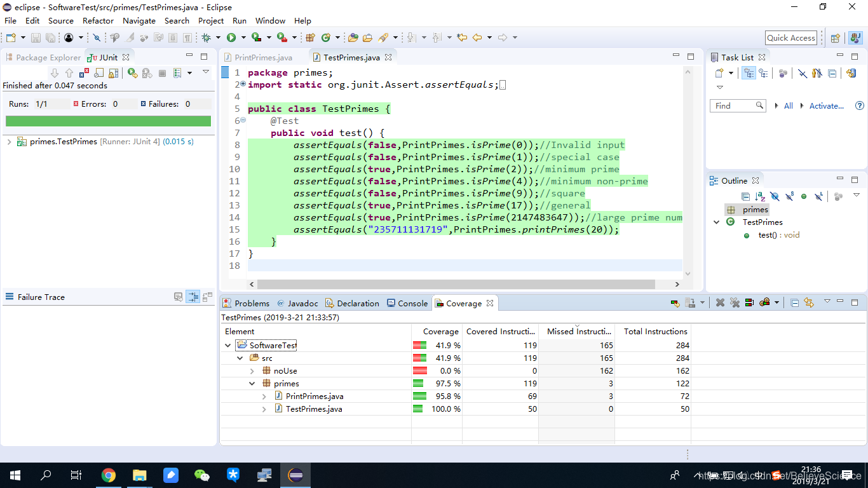Viewport: 868px width, 488px height.
Task: Click New Task icon in Task List
Action: [719, 73]
